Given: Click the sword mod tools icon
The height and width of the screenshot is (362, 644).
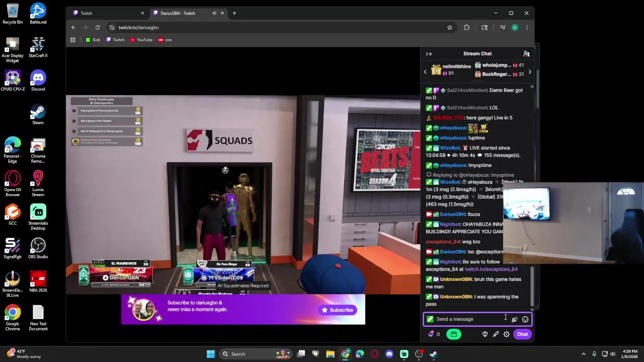Looking at the screenshot, I should click(496, 334).
